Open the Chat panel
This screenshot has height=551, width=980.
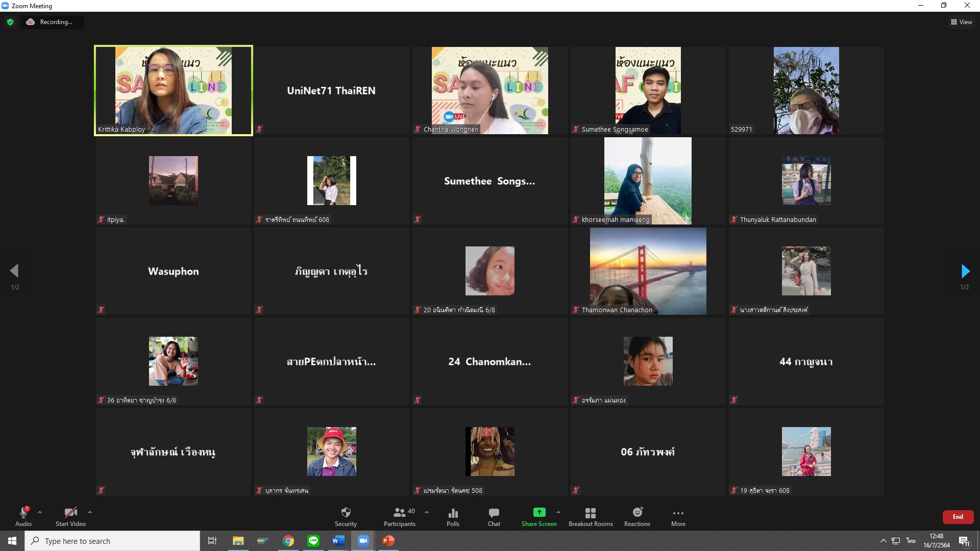pos(494,516)
